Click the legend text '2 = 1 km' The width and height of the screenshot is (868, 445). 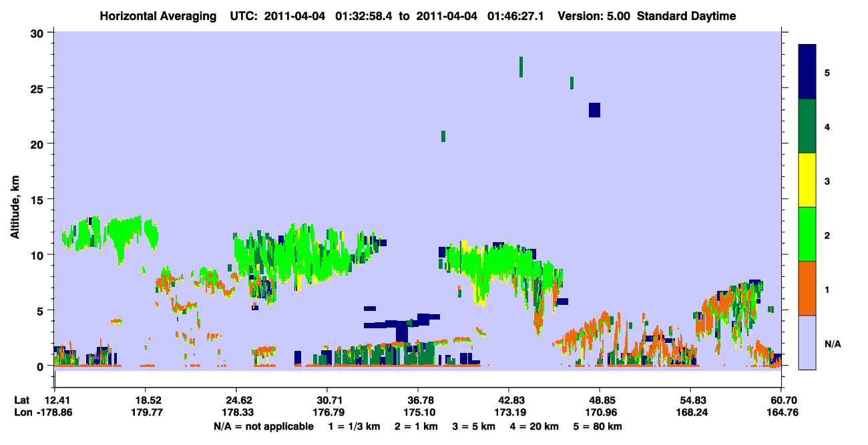tap(417, 426)
